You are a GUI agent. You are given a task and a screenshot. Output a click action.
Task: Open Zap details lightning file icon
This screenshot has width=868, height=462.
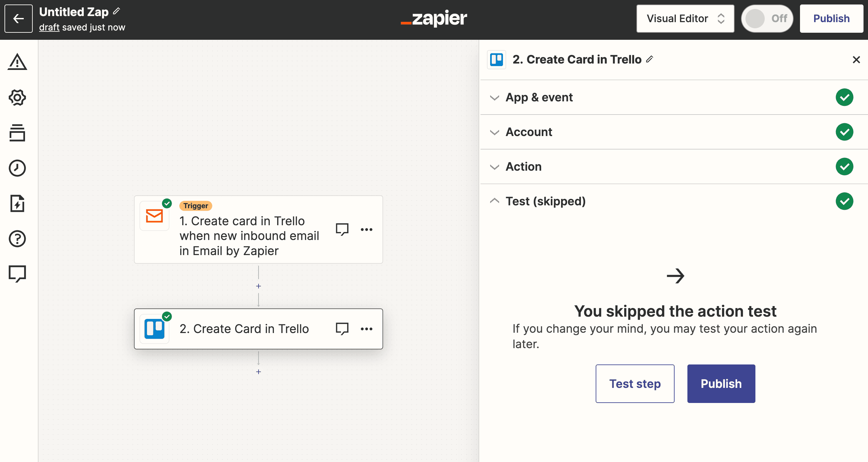[x=17, y=203]
